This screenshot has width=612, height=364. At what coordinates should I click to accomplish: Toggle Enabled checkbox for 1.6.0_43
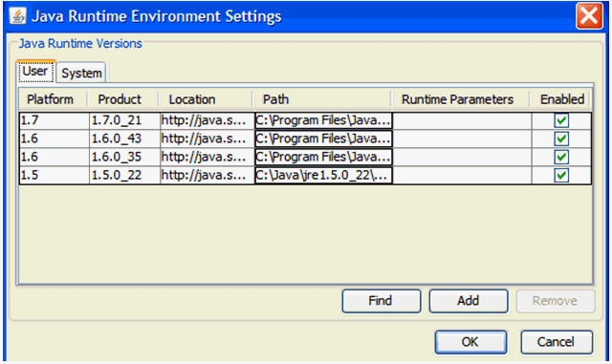point(561,139)
